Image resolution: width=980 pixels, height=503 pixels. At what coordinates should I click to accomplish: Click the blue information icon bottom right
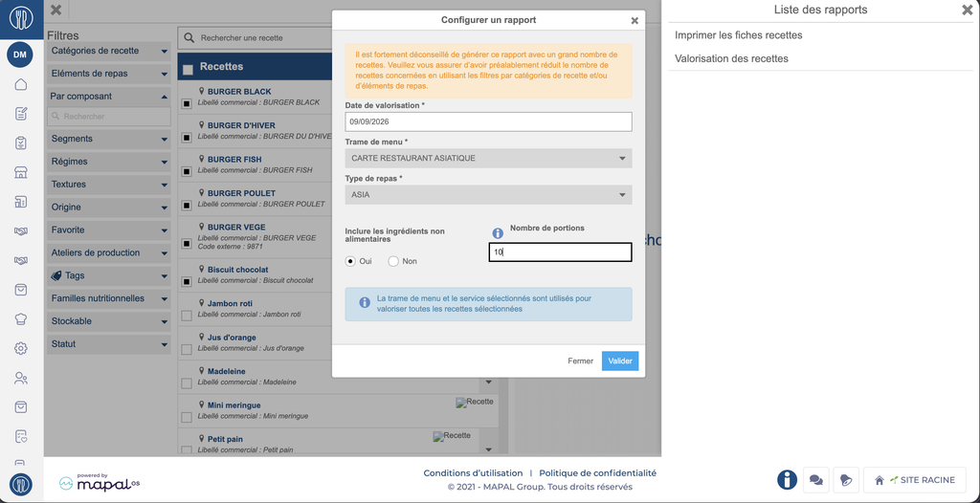787,480
